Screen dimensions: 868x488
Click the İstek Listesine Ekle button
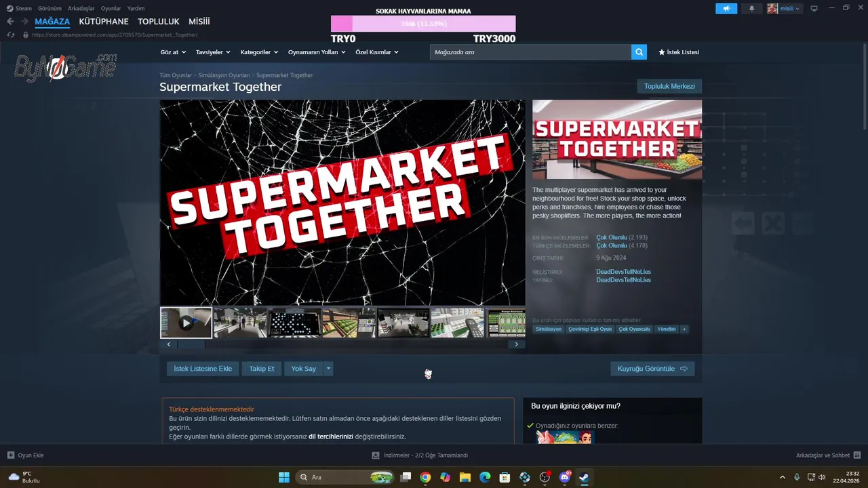[203, 369]
